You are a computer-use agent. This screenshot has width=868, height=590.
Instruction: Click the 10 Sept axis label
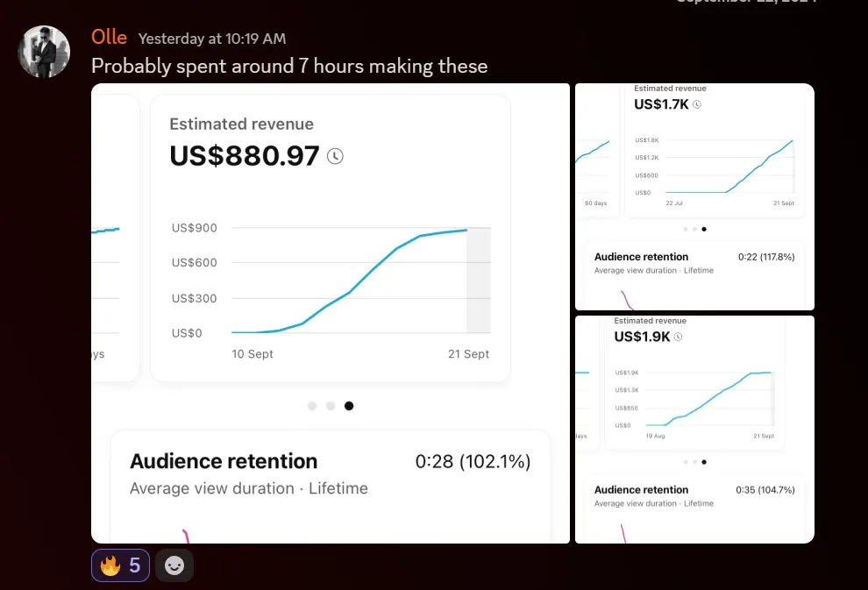pos(253,353)
